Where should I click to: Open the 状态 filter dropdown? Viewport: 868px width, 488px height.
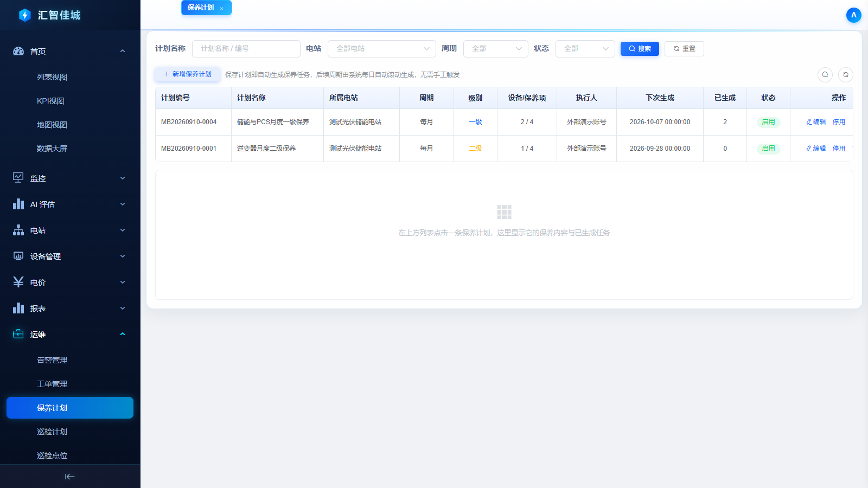tap(585, 49)
